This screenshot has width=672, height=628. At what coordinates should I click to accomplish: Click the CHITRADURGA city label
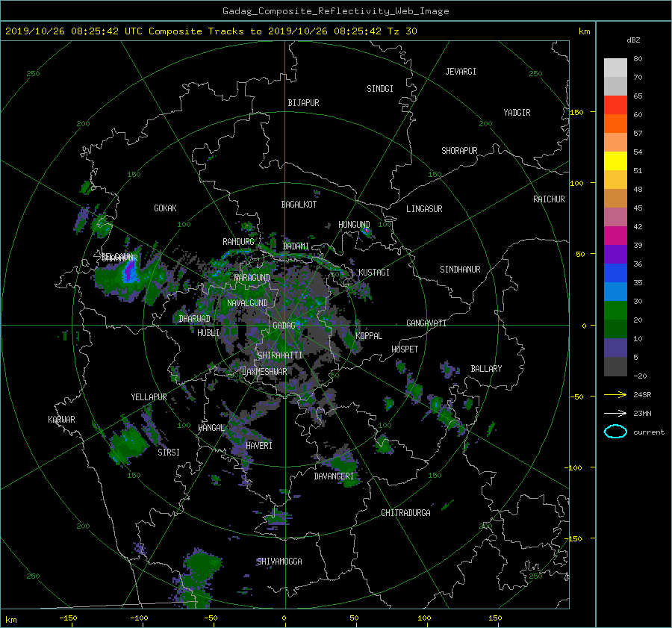point(406,513)
